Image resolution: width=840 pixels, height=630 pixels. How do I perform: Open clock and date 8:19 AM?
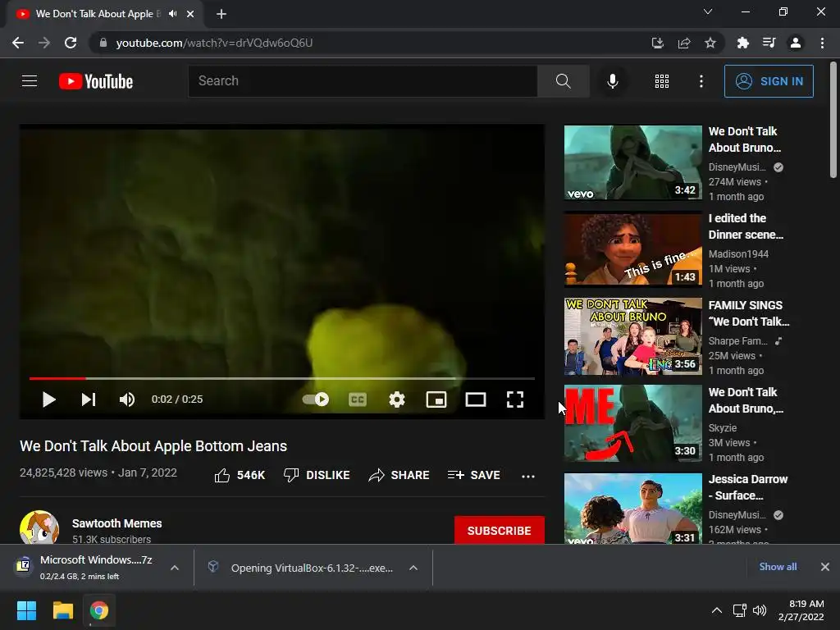coord(802,610)
